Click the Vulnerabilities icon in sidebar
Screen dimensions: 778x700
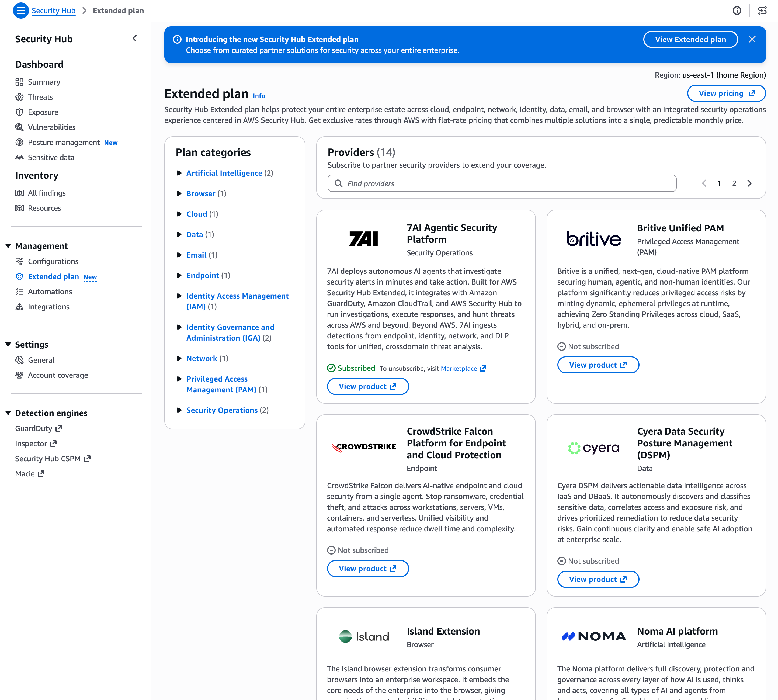click(x=19, y=127)
